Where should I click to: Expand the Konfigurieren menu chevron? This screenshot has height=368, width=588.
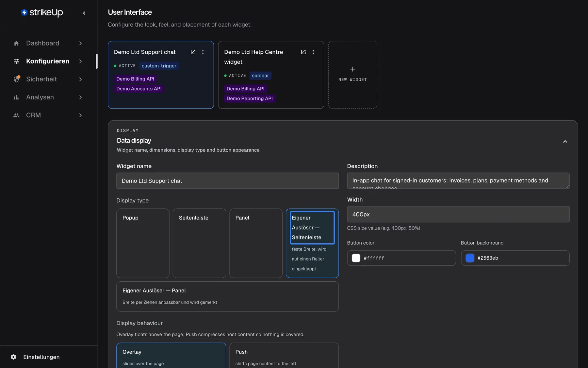pyautogui.click(x=80, y=61)
